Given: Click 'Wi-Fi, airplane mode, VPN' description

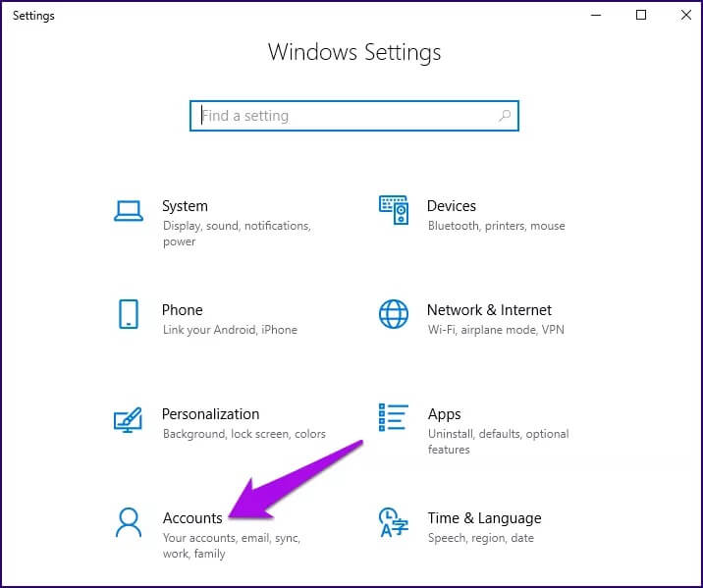Looking at the screenshot, I should 496,330.
